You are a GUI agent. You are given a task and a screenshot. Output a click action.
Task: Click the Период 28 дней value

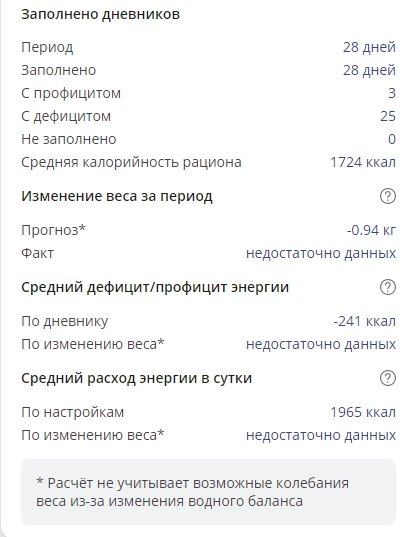pos(369,47)
